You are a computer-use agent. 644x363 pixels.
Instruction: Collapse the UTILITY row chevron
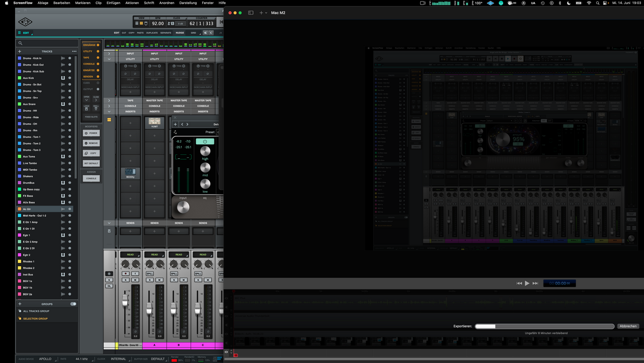109,59
